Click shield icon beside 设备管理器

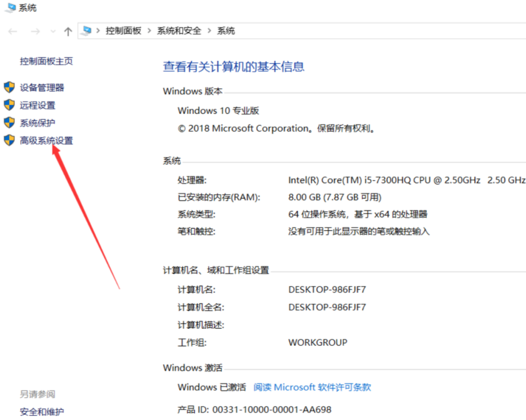click(x=9, y=87)
